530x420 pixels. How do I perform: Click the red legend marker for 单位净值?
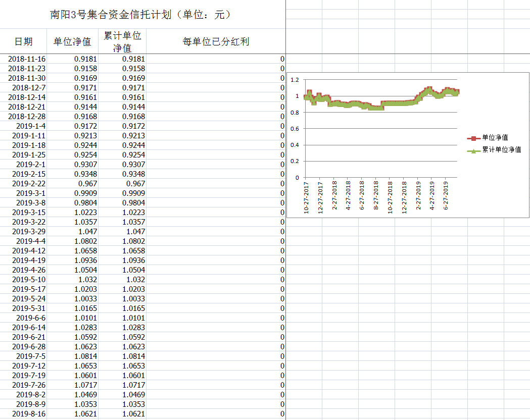point(473,138)
